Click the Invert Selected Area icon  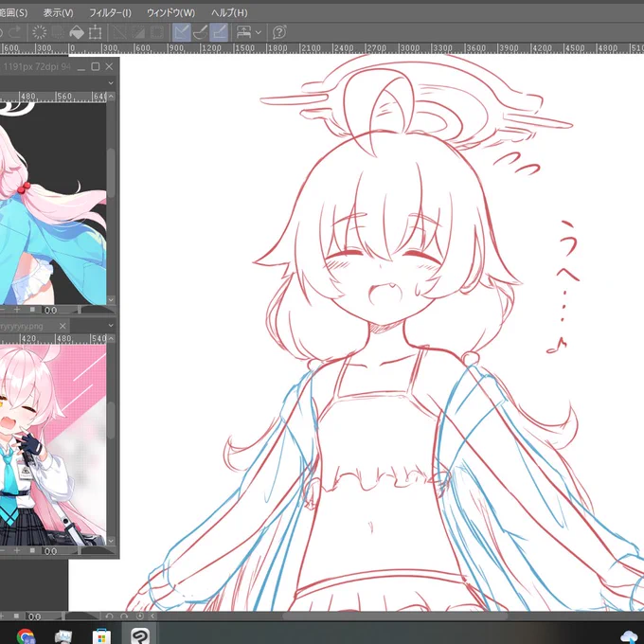pyautogui.click(x=138, y=32)
